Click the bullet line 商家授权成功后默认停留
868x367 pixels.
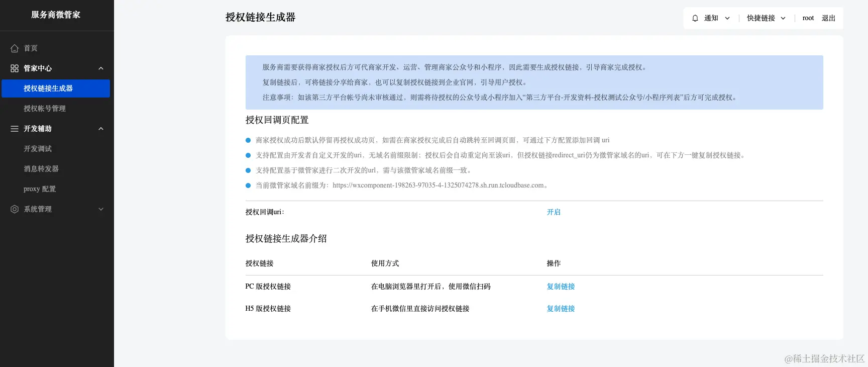pos(432,140)
